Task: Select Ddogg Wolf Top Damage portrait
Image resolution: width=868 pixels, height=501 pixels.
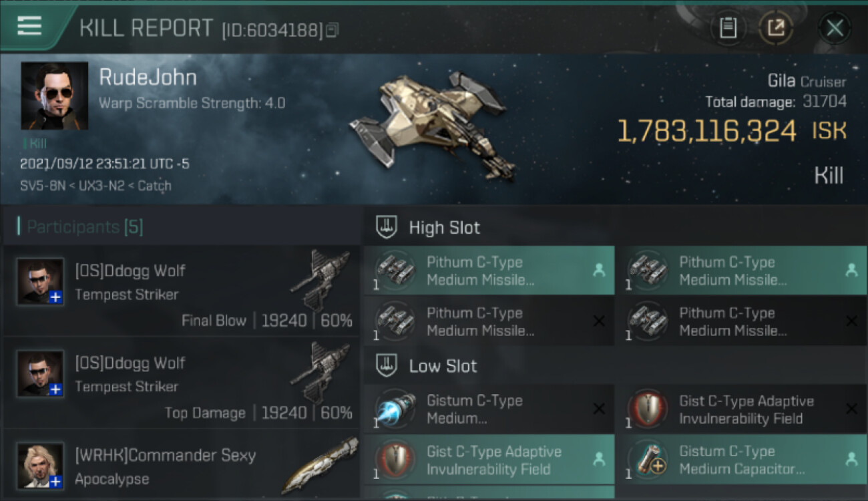Action: [x=41, y=374]
